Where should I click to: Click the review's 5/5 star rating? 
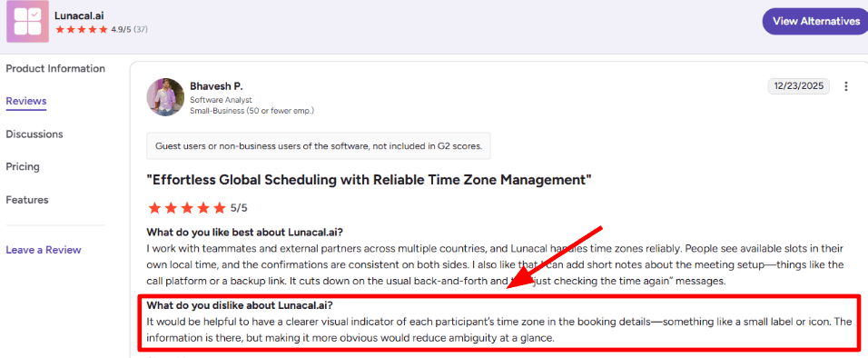[x=197, y=208]
